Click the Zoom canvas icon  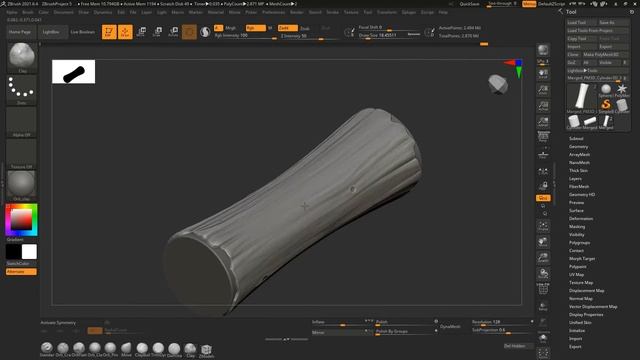(543, 90)
